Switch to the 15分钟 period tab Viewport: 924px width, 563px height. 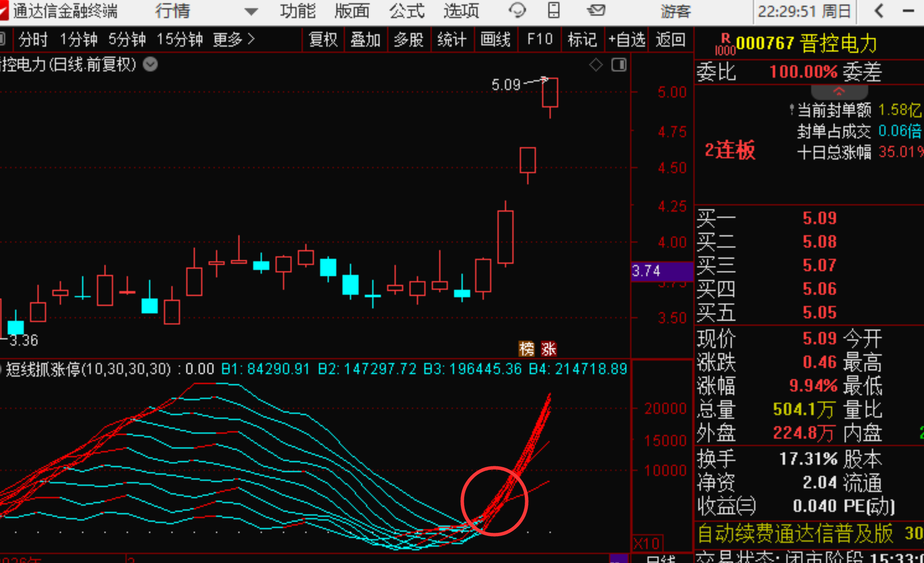click(180, 39)
